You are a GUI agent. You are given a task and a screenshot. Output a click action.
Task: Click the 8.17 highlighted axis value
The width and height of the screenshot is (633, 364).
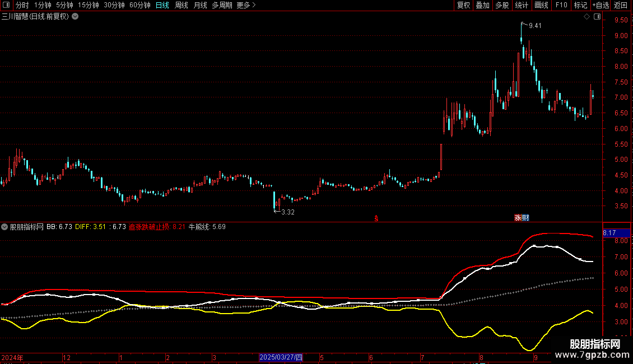[616, 233]
